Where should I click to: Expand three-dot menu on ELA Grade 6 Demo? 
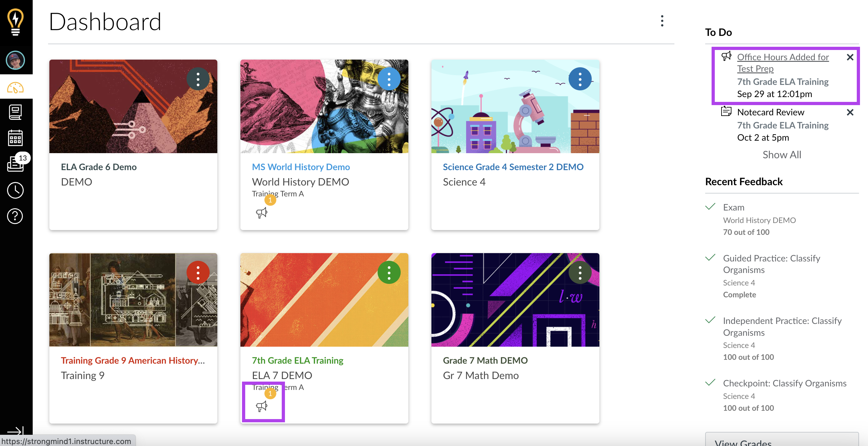(x=198, y=79)
